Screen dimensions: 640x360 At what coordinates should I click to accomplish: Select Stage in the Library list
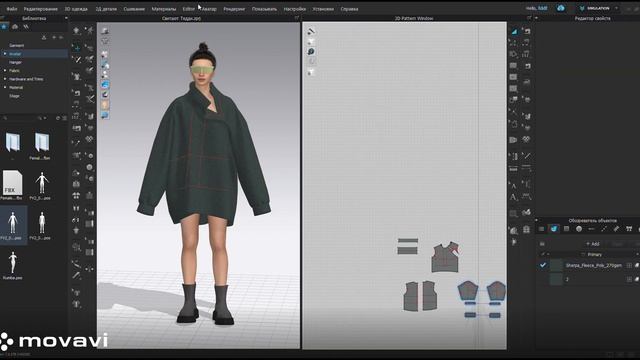click(x=14, y=96)
